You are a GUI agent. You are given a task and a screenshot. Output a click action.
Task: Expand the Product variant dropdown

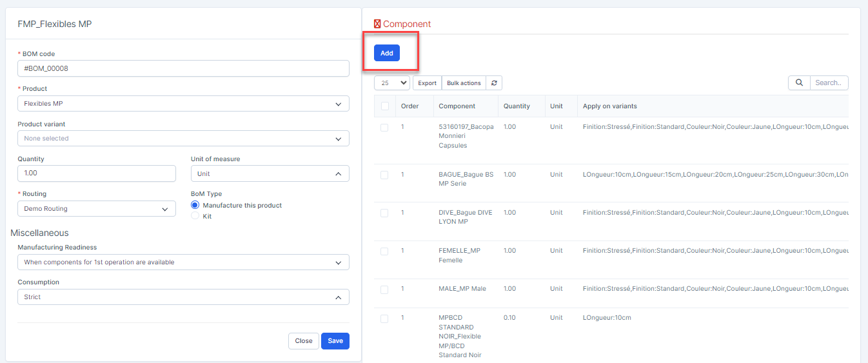pyautogui.click(x=183, y=139)
